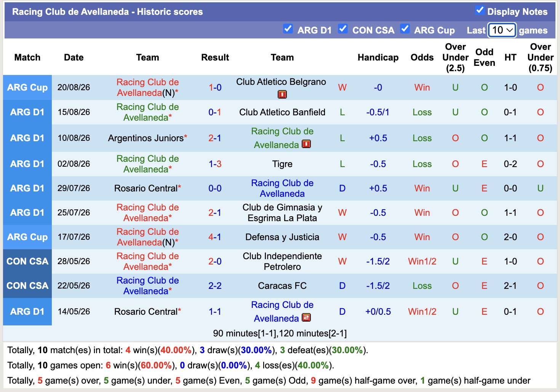Toggle the Display Notes checkbox
The image size is (560, 392).
[480, 10]
